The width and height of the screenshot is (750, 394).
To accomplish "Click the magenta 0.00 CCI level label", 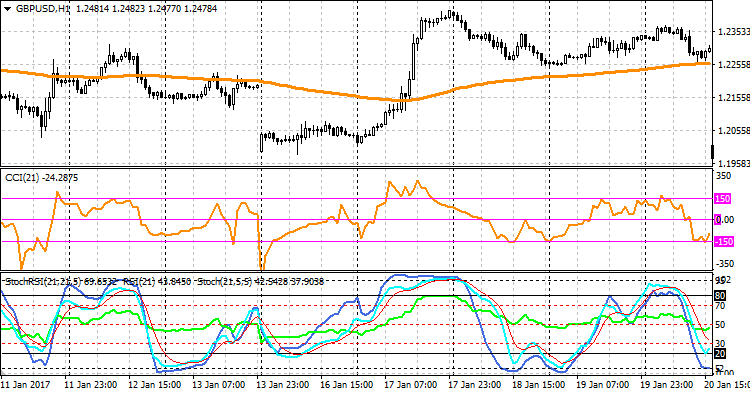I will tap(724, 220).
